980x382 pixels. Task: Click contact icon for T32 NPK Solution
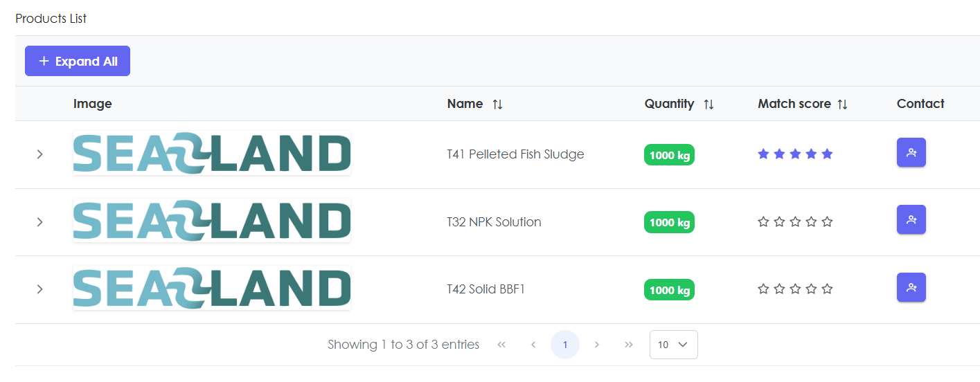(x=911, y=220)
